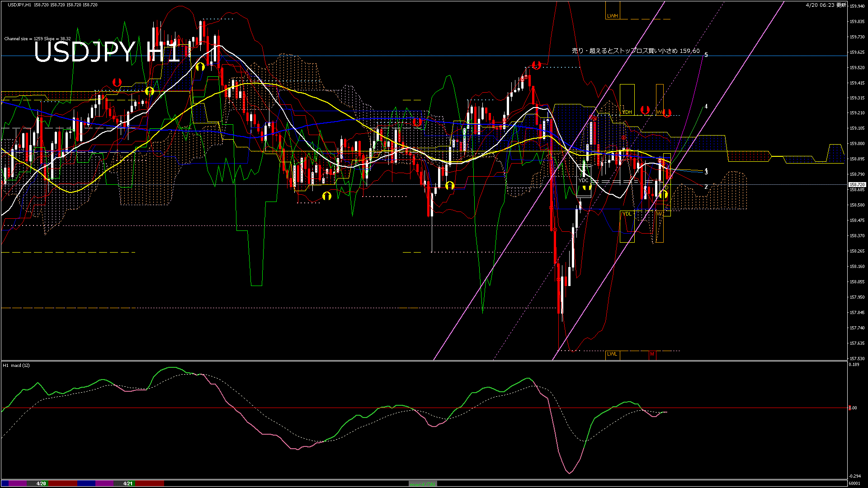The image size is (868, 488).
Task: Select the YDH yesterday-high marker box
Action: pos(627,112)
